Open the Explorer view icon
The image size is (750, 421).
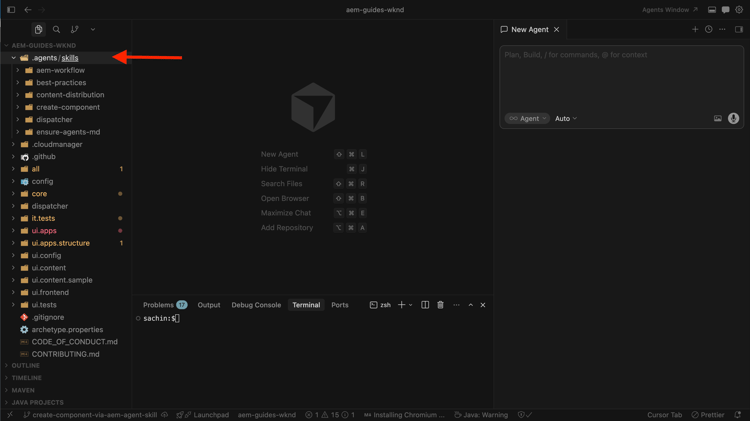(38, 29)
